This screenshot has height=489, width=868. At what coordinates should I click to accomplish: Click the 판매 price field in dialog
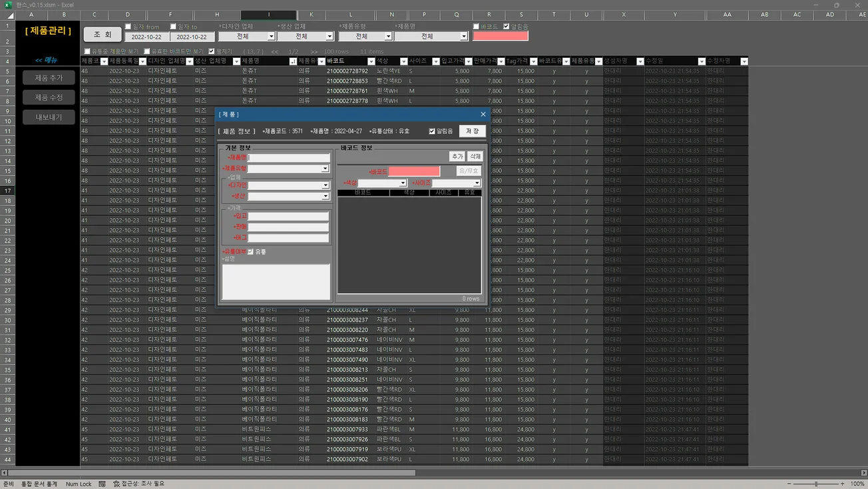288,227
